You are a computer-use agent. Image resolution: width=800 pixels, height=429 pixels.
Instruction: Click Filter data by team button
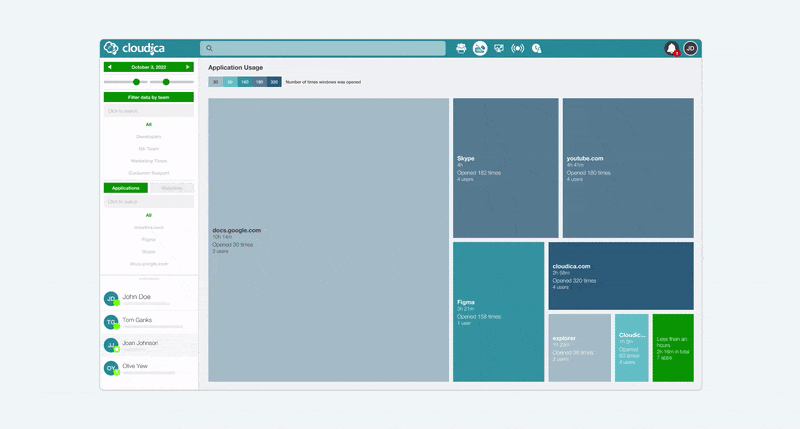coord(148,97)
